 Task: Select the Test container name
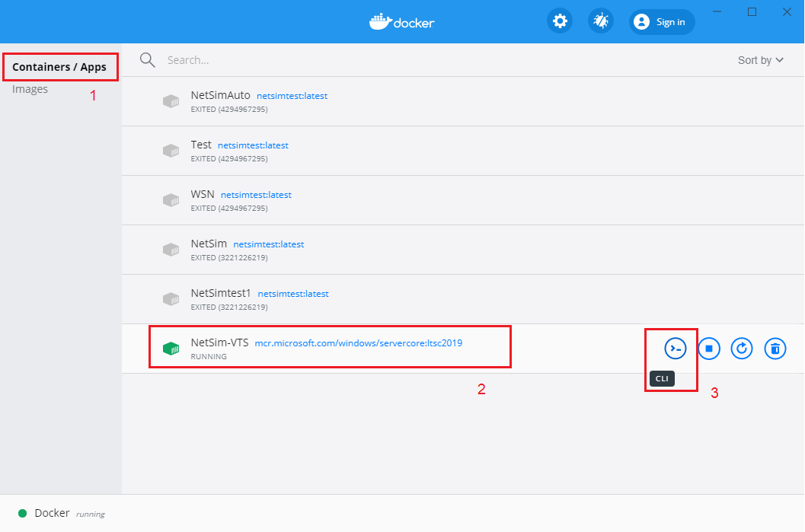[201, 145]
